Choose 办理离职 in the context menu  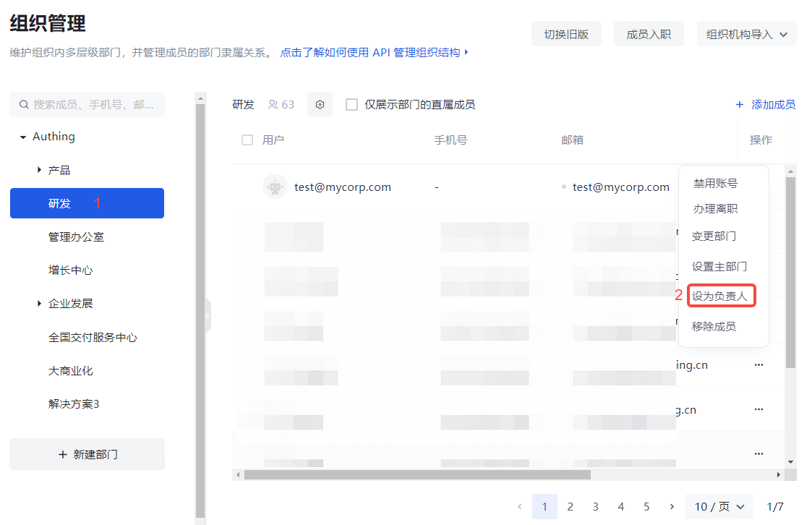[715, 209]
